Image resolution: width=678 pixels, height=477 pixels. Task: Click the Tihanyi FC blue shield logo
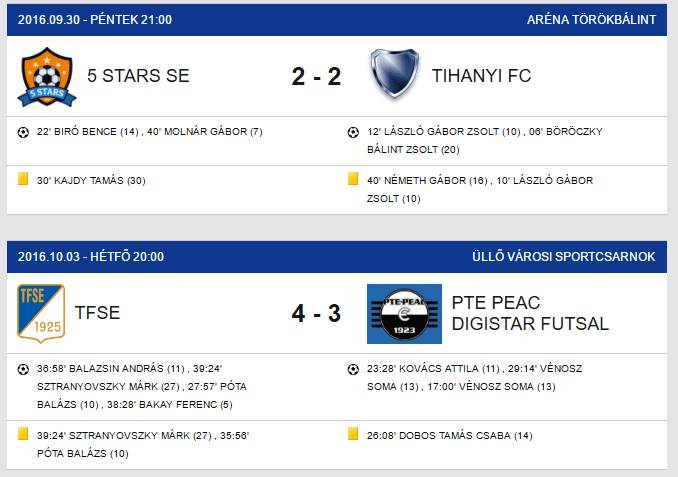[x=395, y=74]
